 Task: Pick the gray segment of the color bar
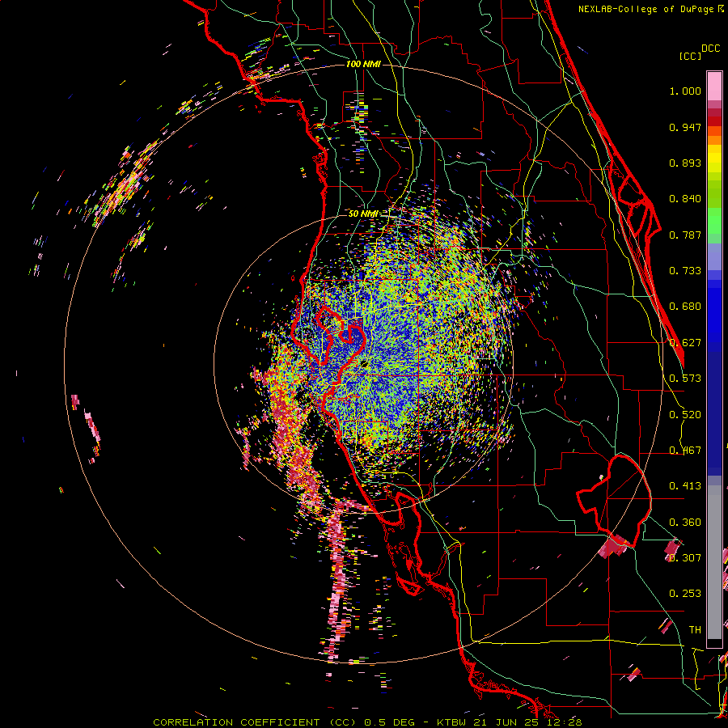point(714,562)
